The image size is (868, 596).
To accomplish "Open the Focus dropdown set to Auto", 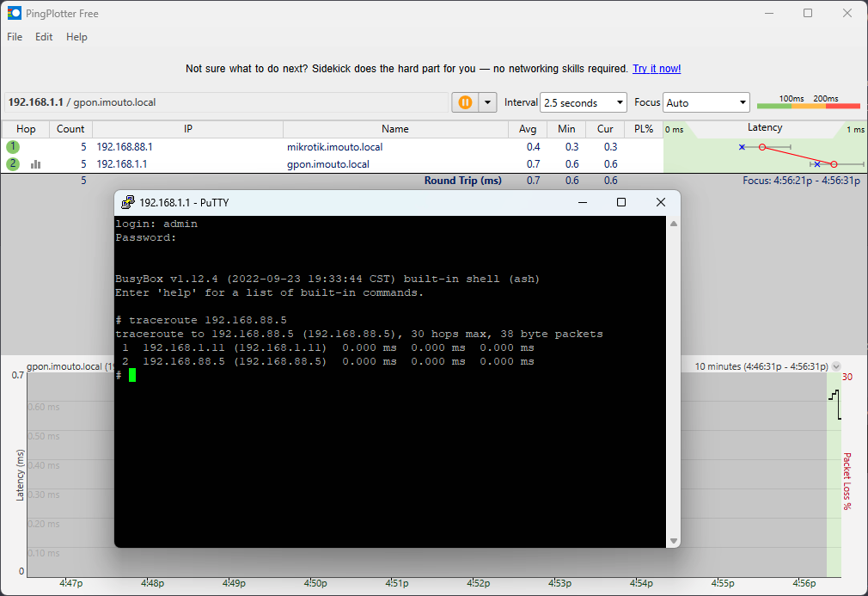I will click(706, 102).
